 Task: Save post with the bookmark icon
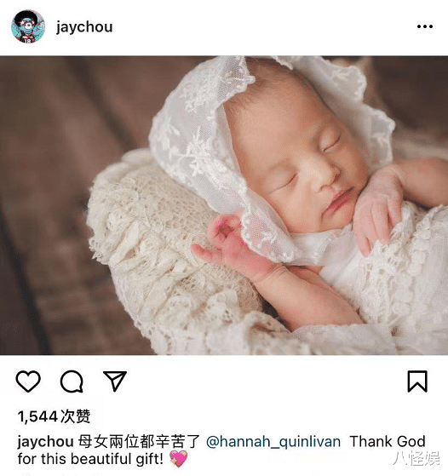(x=417, y=381)
